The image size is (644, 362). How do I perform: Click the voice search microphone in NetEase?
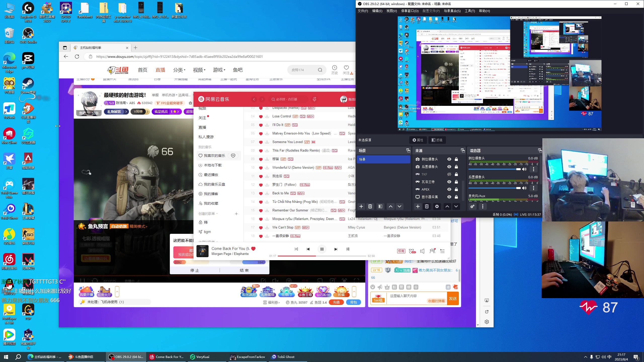tap(314, 99)
